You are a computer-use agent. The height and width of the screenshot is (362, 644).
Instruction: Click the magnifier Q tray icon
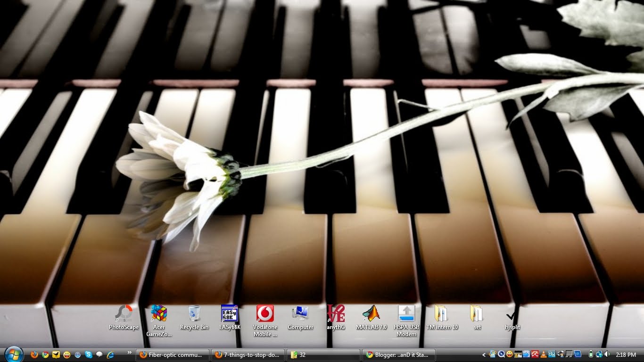(x=501, y=354)
